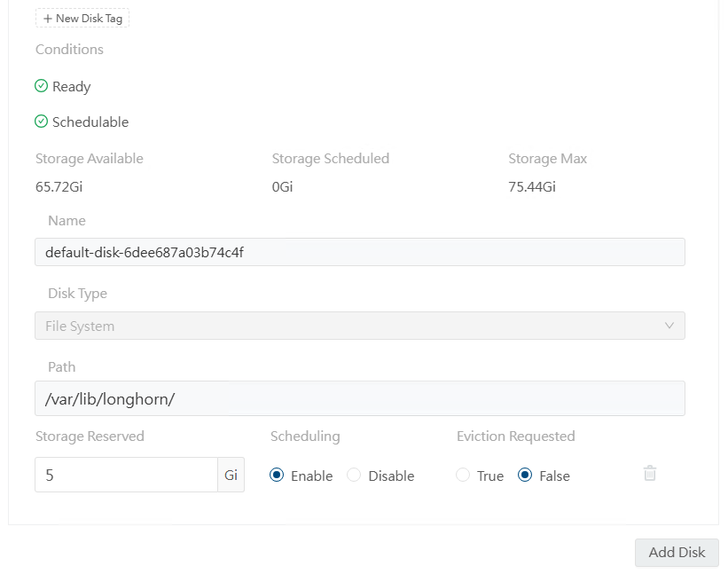Click the Storage Max value 75.44Gi

pyautogui.click(x=532, y=186)
